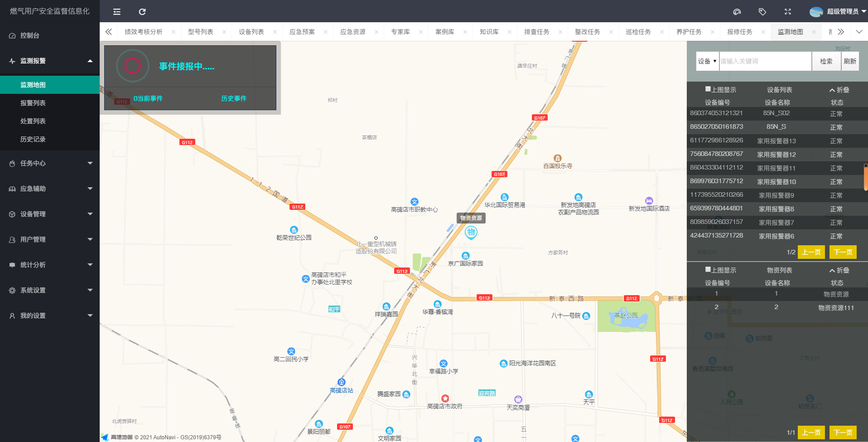868x442 pixels.
Task: Click the keyword search input field
Action: pyautogui.click(x=765, y=61)
